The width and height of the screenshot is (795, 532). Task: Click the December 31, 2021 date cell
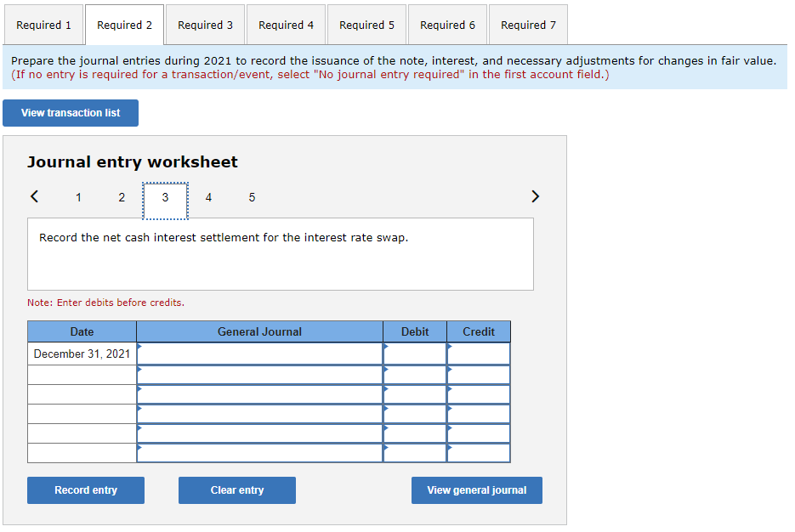[82, 354]
